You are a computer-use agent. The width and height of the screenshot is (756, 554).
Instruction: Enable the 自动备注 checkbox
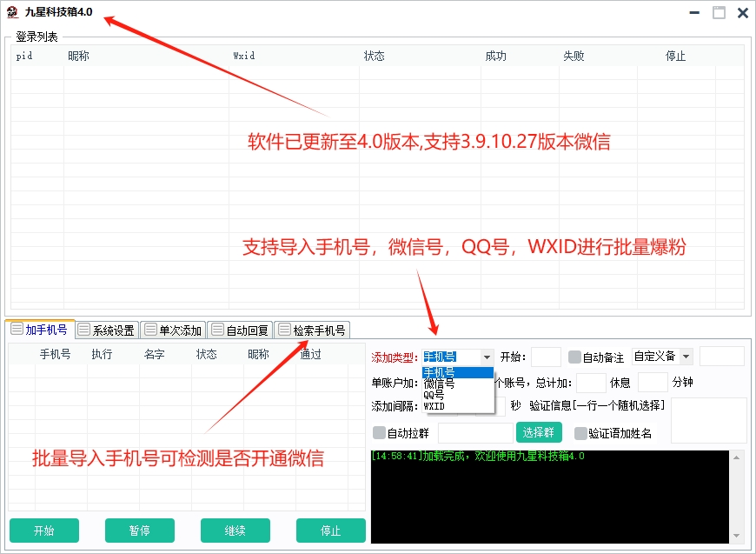pos(574,357)
